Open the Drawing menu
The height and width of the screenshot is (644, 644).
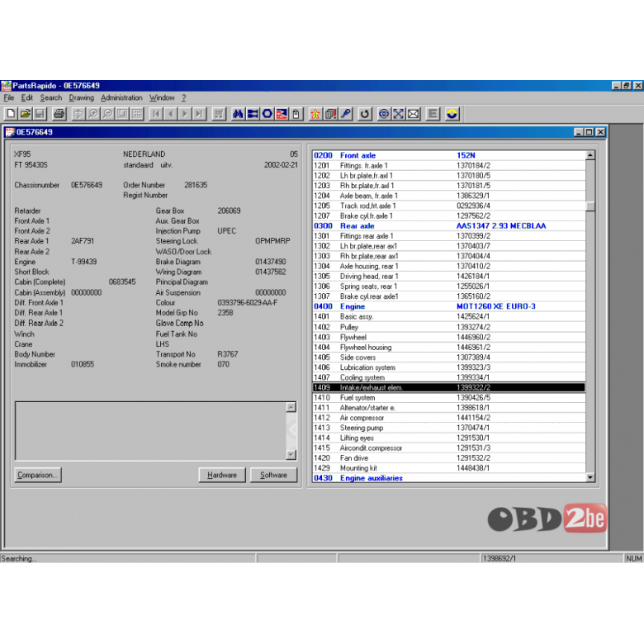tap(81, 97)
